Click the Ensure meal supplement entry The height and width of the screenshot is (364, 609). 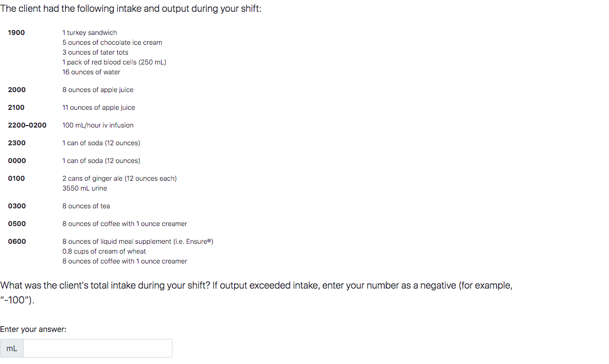pos(137,241)
